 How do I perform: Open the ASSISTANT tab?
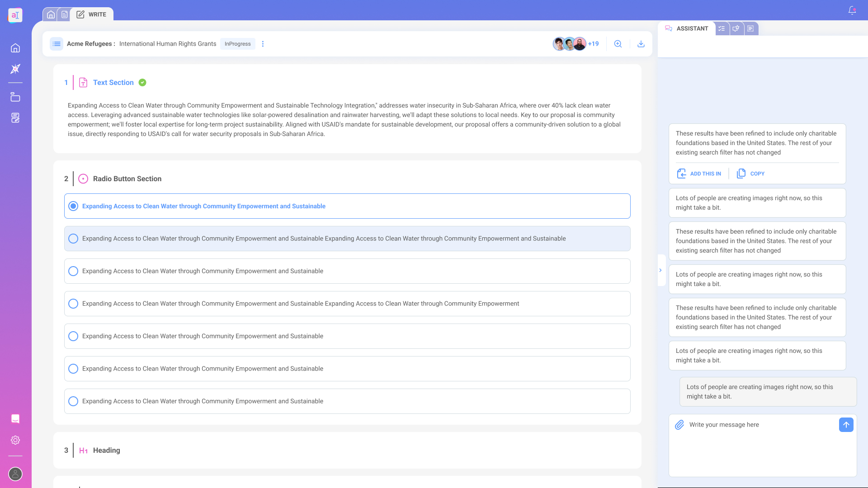tap(687, 28)
